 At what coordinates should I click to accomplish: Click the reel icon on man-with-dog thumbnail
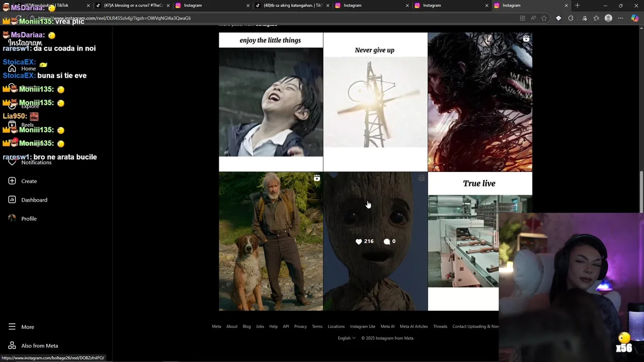coord(316,178)
